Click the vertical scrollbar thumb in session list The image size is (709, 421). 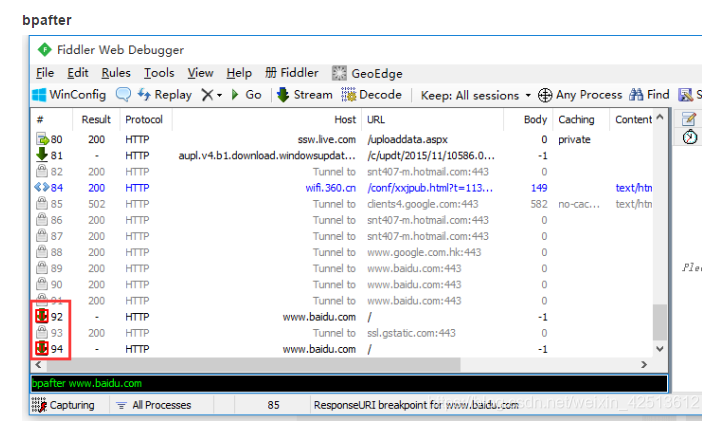(660, 322)
